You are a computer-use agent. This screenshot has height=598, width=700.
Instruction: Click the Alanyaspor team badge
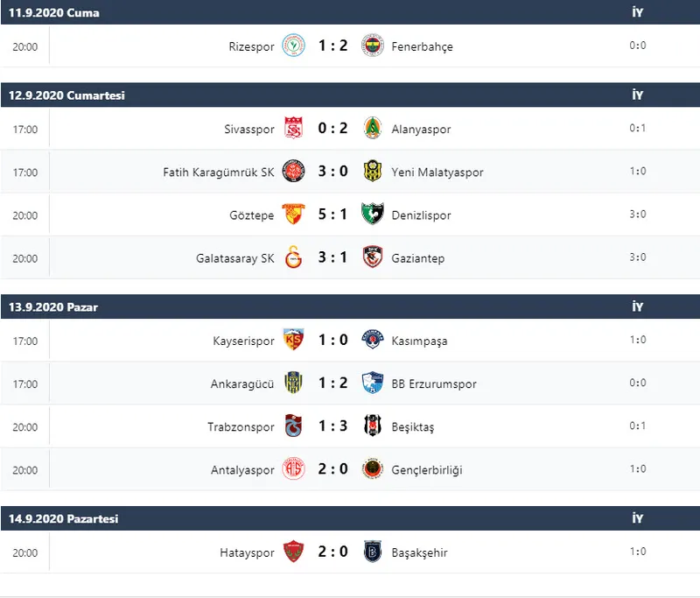tap(373, 130)
